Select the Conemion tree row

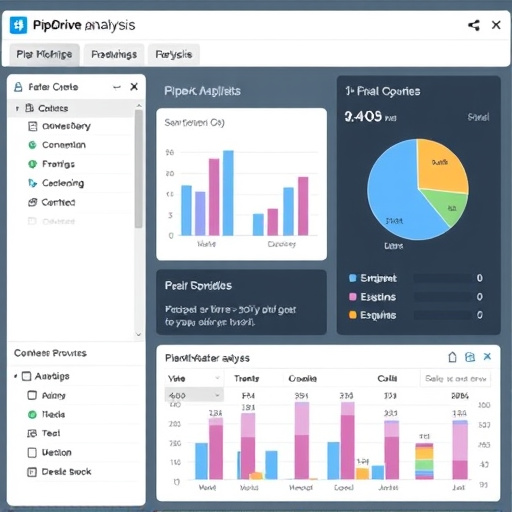(x=71, y=145)
